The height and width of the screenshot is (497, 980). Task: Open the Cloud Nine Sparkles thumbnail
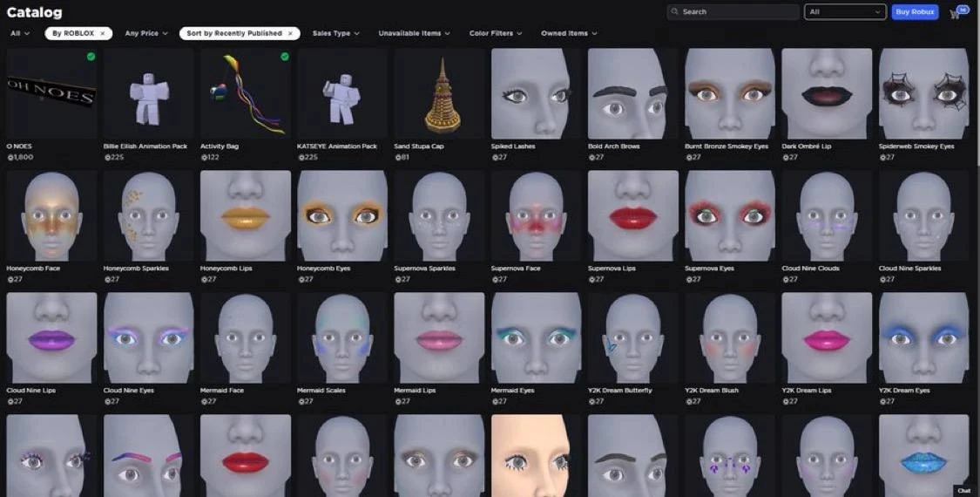923,215
